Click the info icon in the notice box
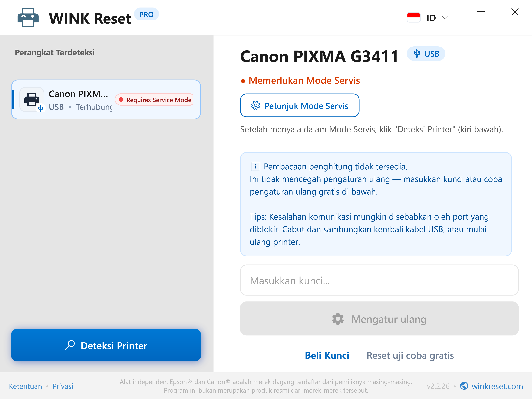532x399 pixels. [x=255, y=167]
